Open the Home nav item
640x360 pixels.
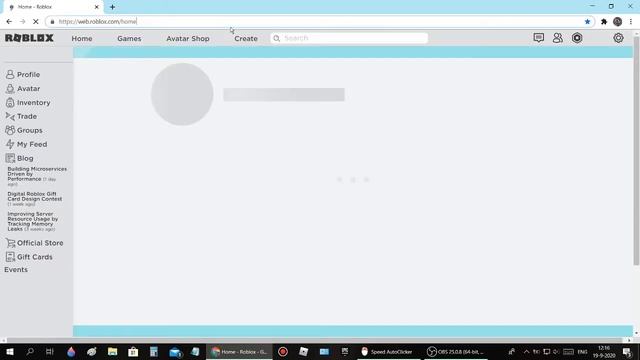[x=82, y=38]
